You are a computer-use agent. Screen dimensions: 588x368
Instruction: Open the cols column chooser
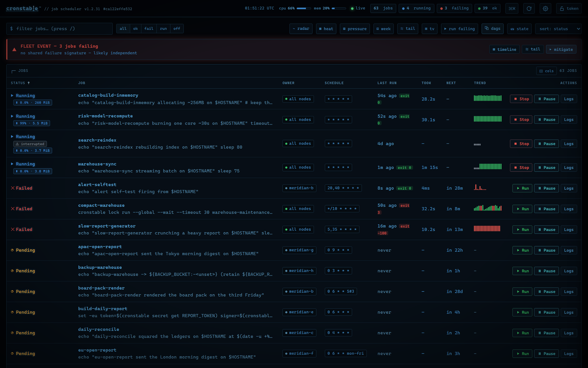click(x=547, y=71)
